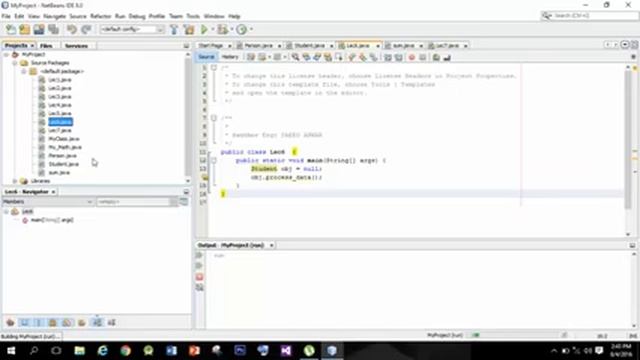Screen dimensions: 640x360
Task: Open Chrome from the taskbar
Action: point(125,350)
